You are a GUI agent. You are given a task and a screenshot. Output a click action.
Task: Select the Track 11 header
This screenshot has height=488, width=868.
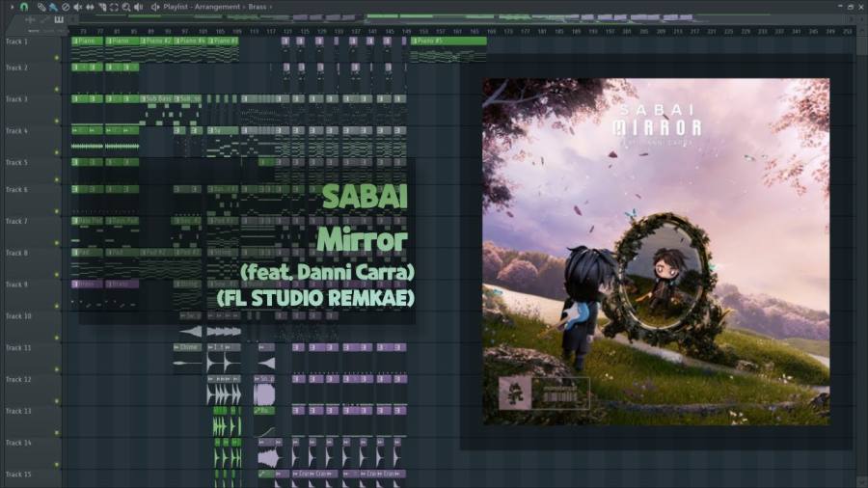(x=31, y=358)
